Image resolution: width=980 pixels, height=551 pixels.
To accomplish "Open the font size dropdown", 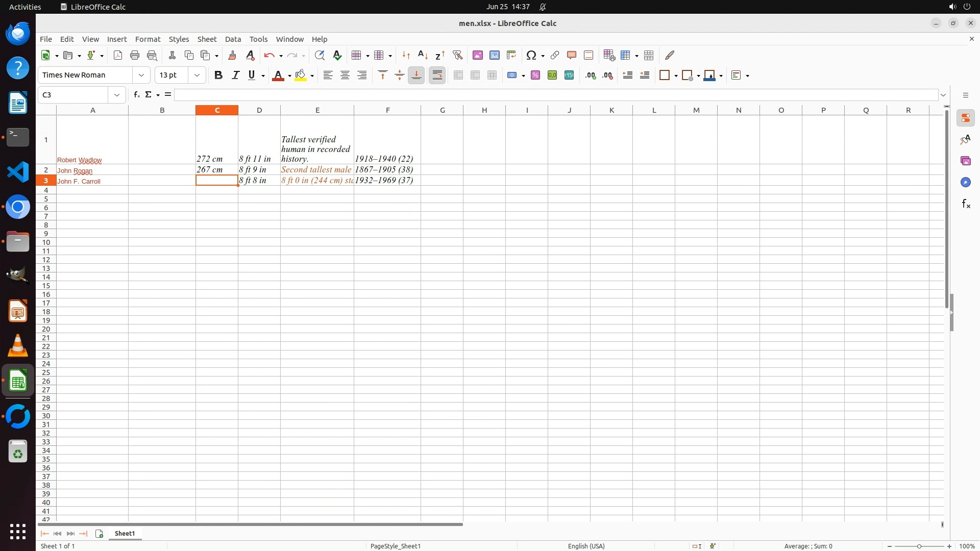I will [x=197, y=76].
